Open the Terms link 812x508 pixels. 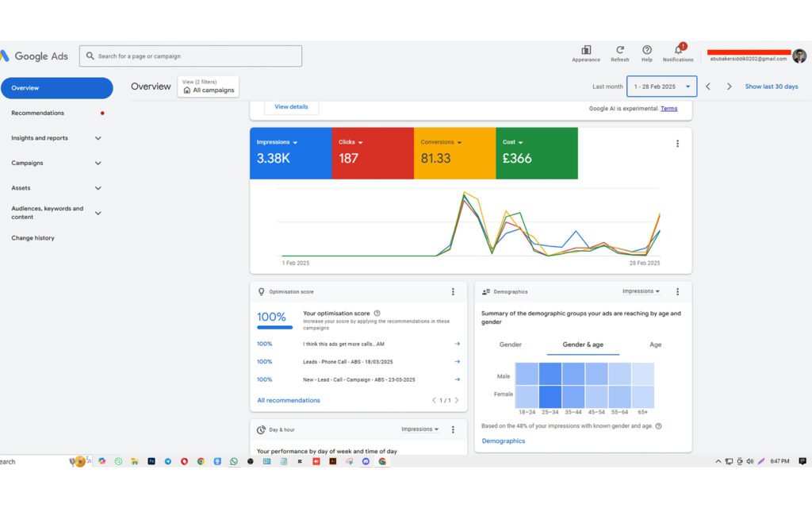coord(668,108)
